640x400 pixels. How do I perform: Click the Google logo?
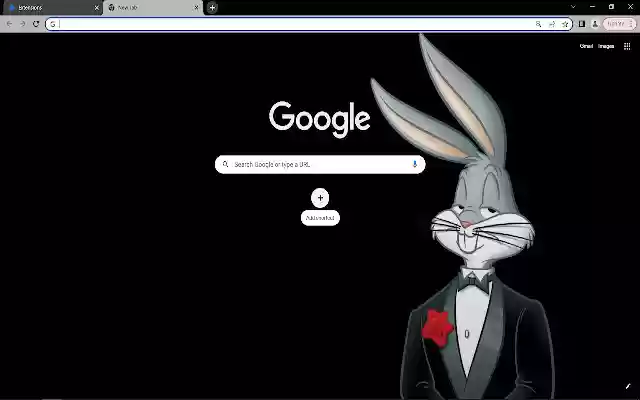320,119
